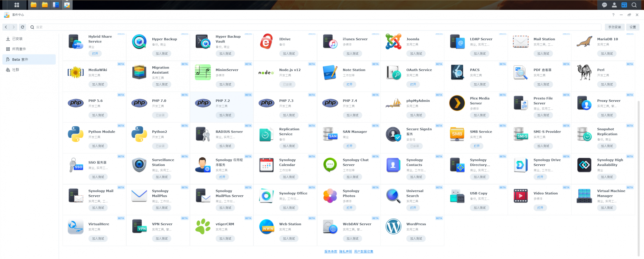Viewport: 644px width, 259px height.
Task: Click the WordPress logo icon
Action: point(393,227)
